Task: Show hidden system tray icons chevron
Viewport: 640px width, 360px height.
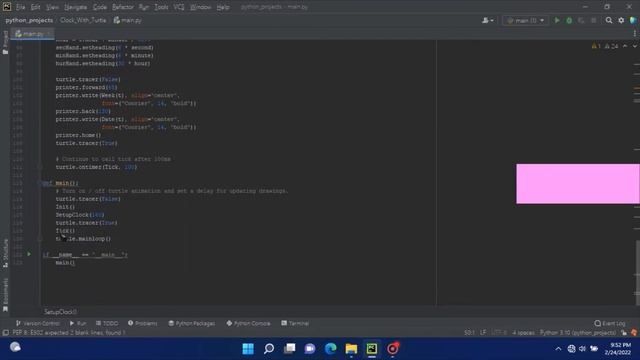Action: coord(558,349)
